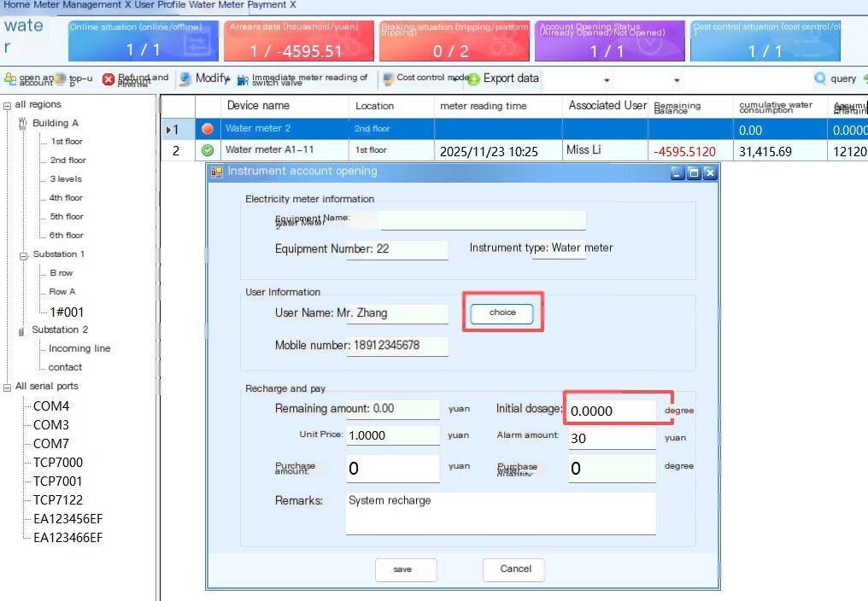Viewport: 868px width, 601px height.
Task: Toggle the Substation 2 tree node expander
Action: (22, 331)
